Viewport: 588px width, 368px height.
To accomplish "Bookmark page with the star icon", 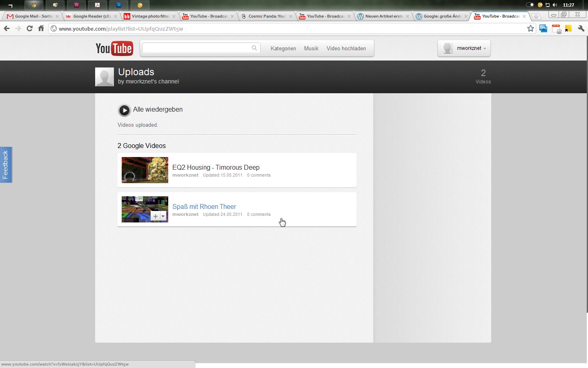I will [530, 29].
